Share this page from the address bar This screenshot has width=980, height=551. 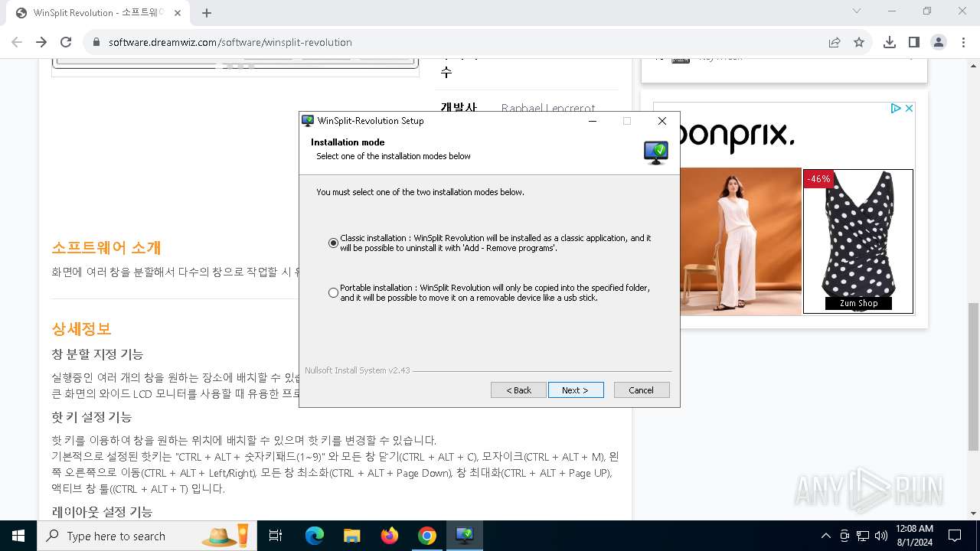835,42
